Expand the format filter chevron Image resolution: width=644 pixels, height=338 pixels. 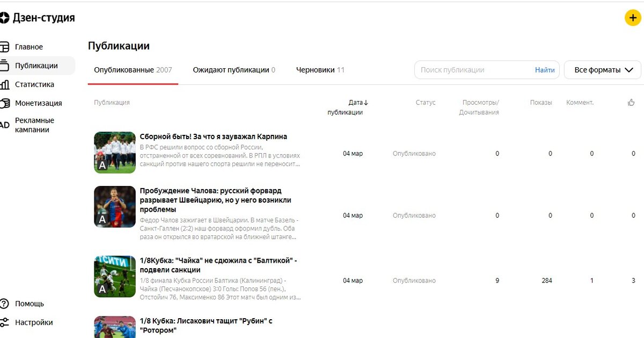[629, 70]
